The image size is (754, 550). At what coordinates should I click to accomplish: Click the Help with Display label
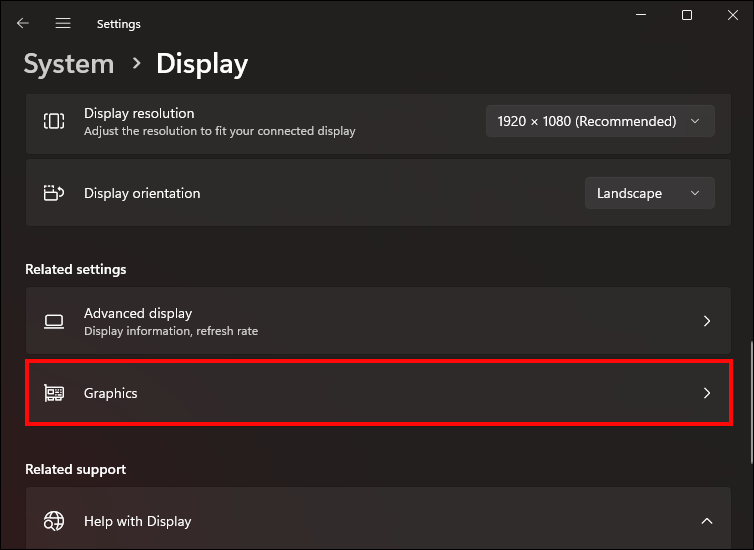pyautogui.click(x=137, y=521)
